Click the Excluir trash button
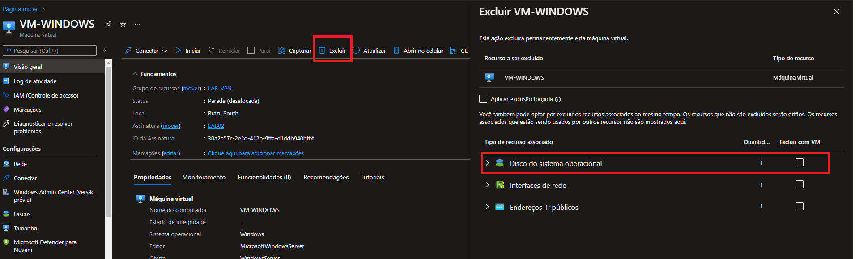Image resolution: width=868 pixels, height=259 pixels. pos(332,51)
